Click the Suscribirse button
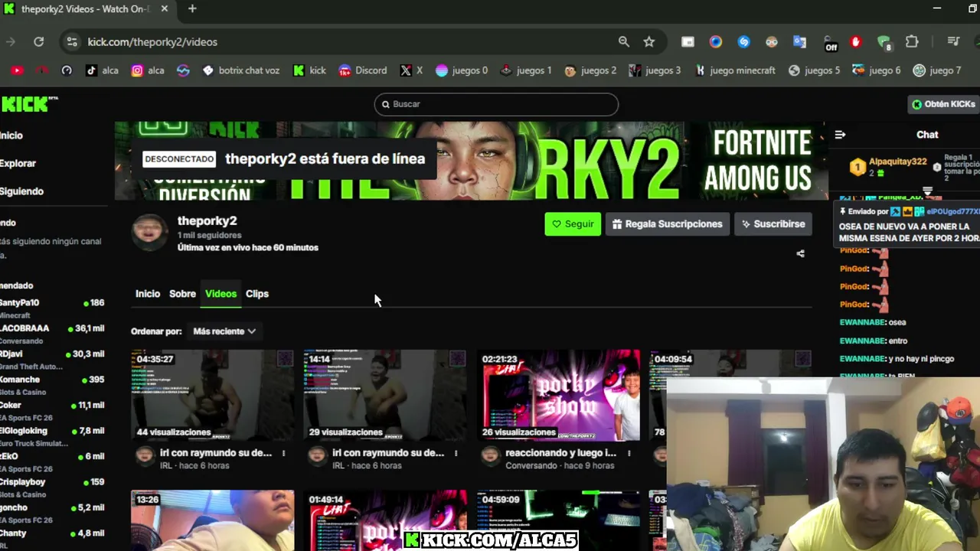980x551 pixels. pos(773,224)
